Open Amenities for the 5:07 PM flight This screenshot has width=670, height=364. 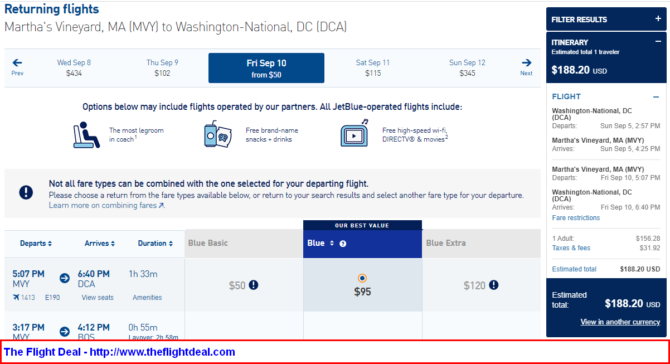(x=147, y=297)
